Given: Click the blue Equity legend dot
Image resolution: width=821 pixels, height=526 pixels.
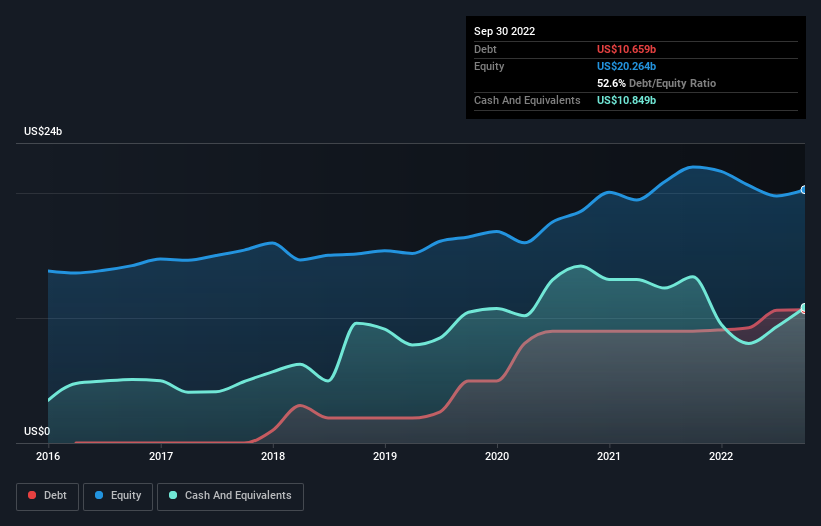Looking at the screenshot, I should coord(99,495).
